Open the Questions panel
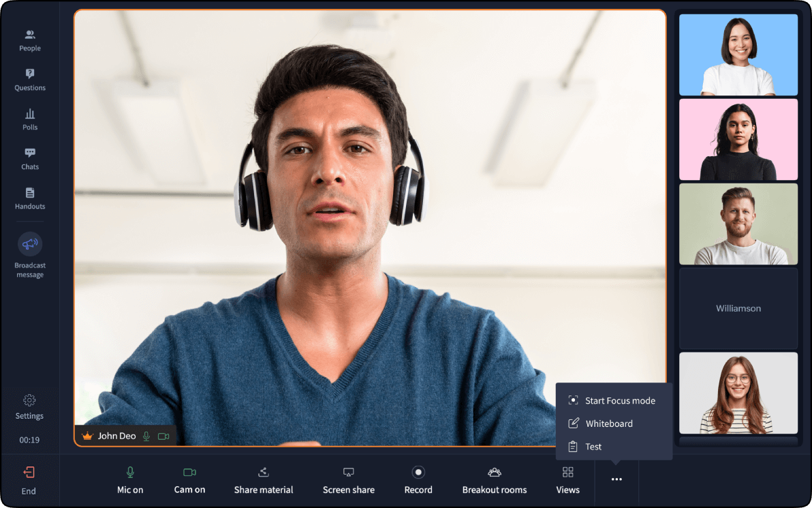 (29, 79)
